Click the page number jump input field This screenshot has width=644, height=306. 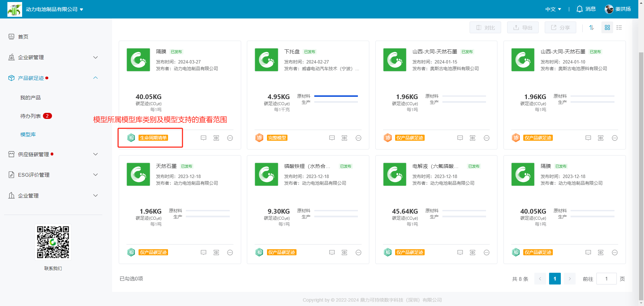coord(606,279)
